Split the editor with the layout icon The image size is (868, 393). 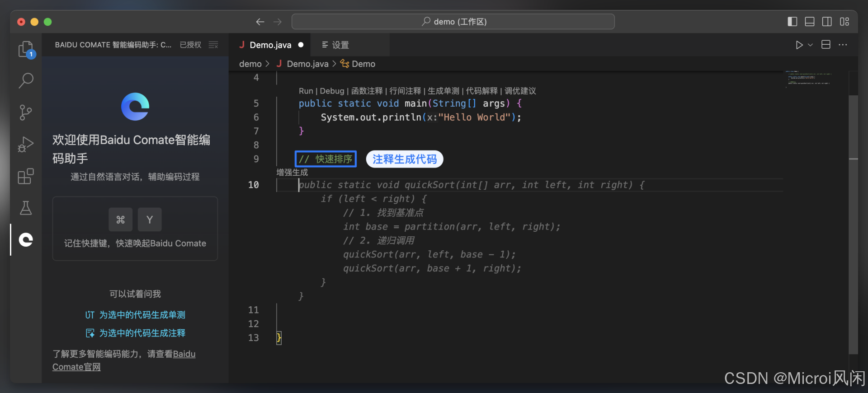point(826,45)
